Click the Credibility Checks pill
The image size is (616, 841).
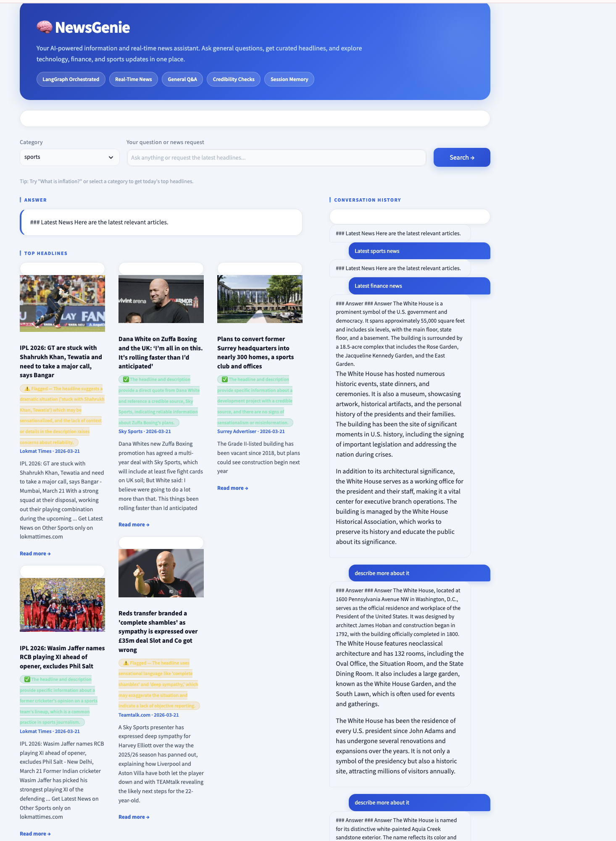(234, 79)
